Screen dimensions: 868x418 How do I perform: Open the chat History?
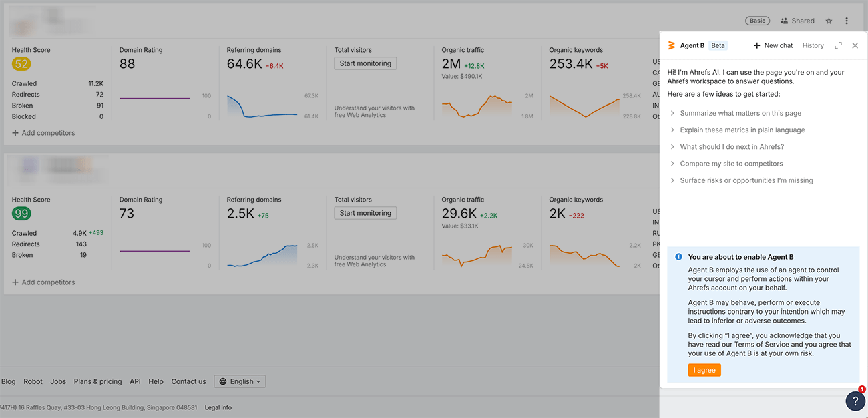tap(813, 45)
